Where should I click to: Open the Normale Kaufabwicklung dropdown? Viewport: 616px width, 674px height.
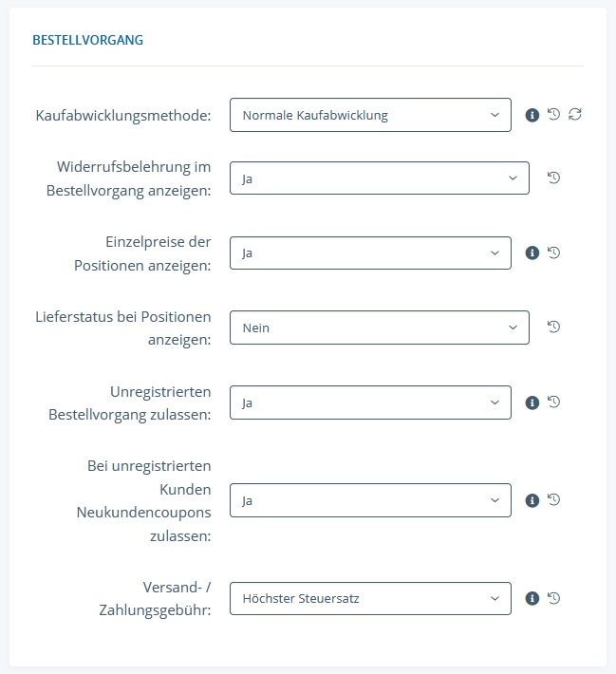tap(370, 116)
